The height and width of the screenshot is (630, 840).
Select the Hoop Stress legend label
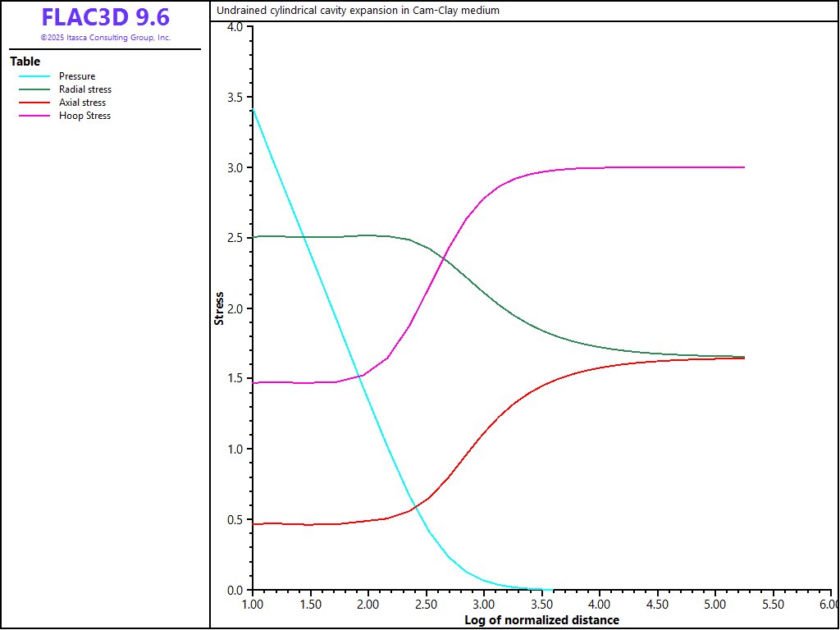tap(84, 116)
